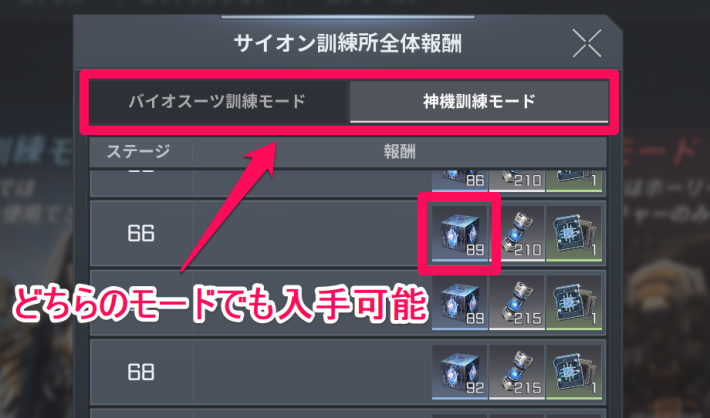710x418 pixels.
Task: Click stage 68 battery item showing 215
Action: 517,372
